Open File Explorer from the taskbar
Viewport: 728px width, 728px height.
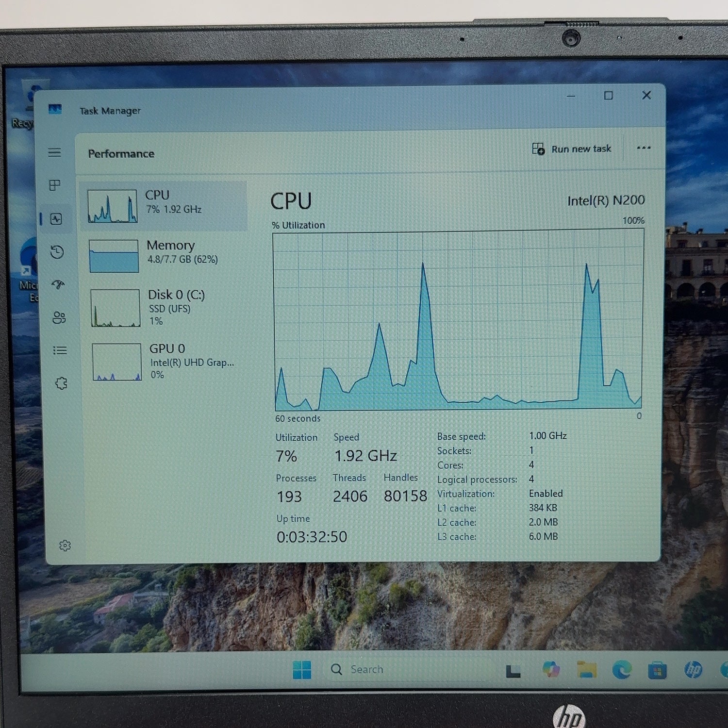[x=587, y=670]
